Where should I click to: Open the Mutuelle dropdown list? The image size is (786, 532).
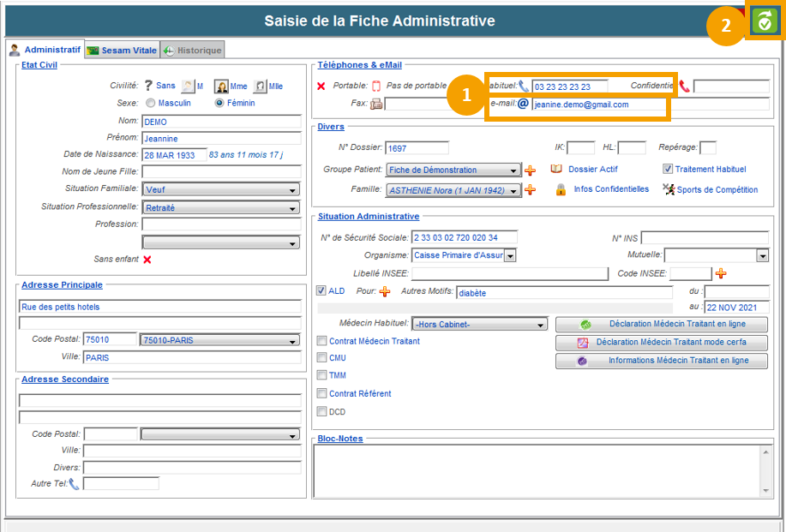pos(762,255)
